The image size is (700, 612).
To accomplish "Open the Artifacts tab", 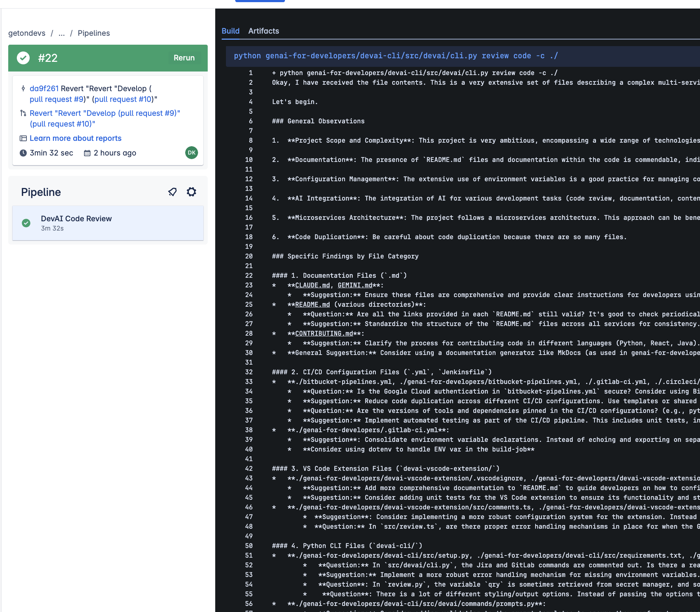I will 263,31.
